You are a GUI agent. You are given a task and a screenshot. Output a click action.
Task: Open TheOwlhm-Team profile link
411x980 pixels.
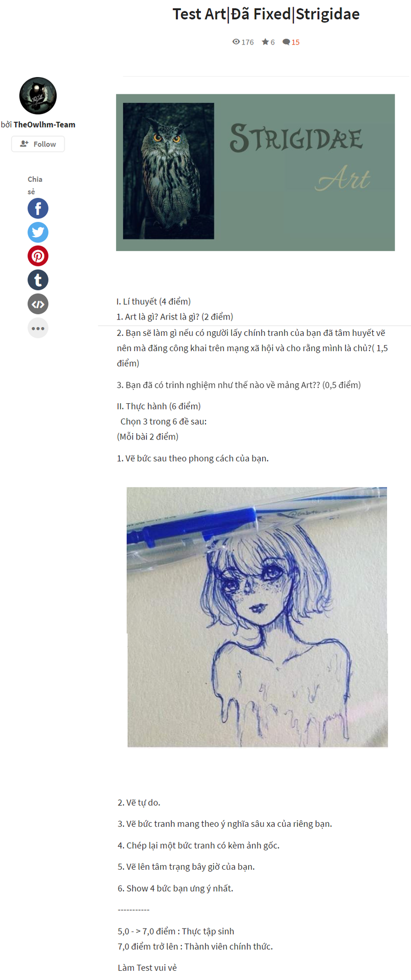click(44, 125)
